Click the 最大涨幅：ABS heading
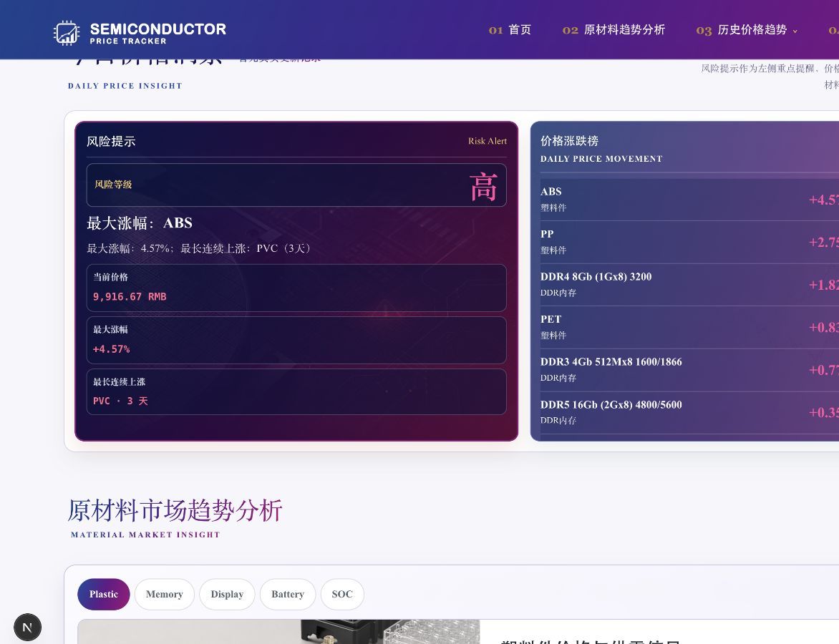 [x=140, y=223]
